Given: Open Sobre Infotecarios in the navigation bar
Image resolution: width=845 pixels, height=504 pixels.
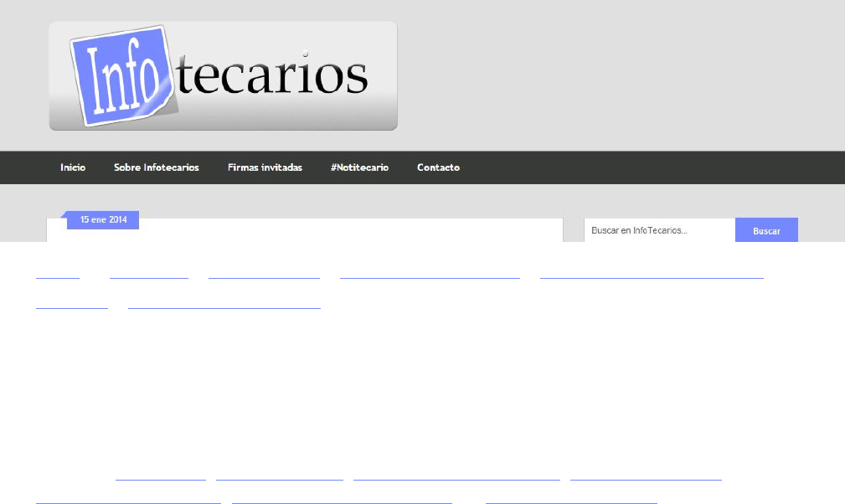Looking at the screenshot, I should point(157,167).
